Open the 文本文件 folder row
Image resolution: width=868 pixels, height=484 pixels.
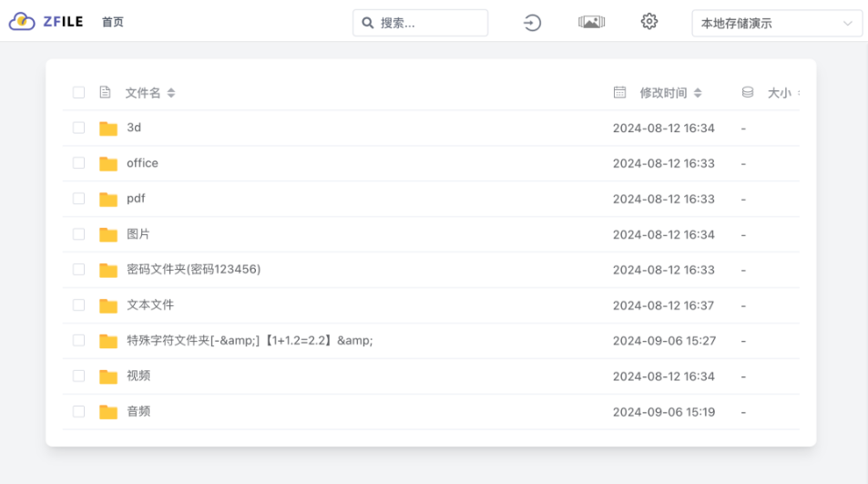click(x=431, y=305)
